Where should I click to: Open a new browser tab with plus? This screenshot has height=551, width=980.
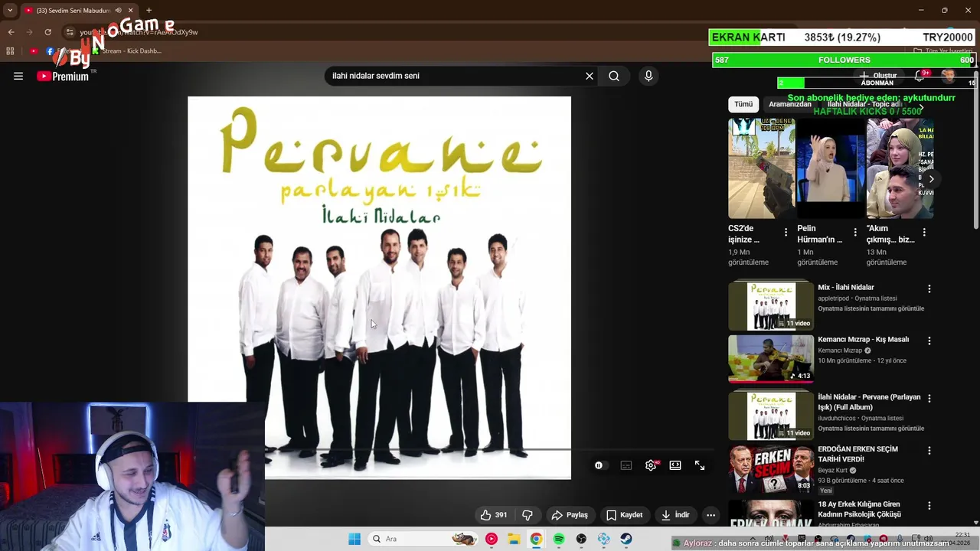(149, 11)
